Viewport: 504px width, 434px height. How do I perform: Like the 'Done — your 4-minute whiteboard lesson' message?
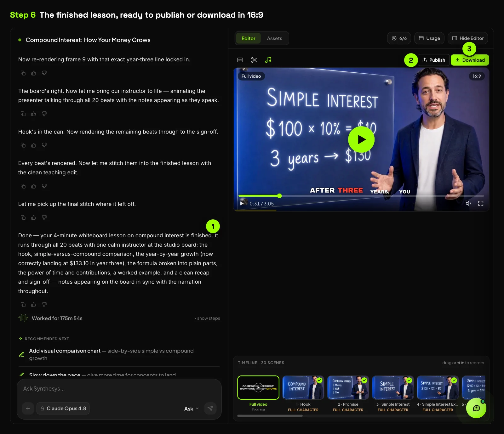(x=34, y=304)
